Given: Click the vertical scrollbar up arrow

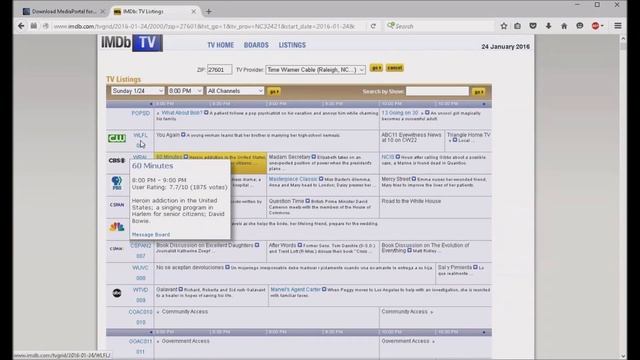Looking at the screenshot, I should [x=623, y=39].
